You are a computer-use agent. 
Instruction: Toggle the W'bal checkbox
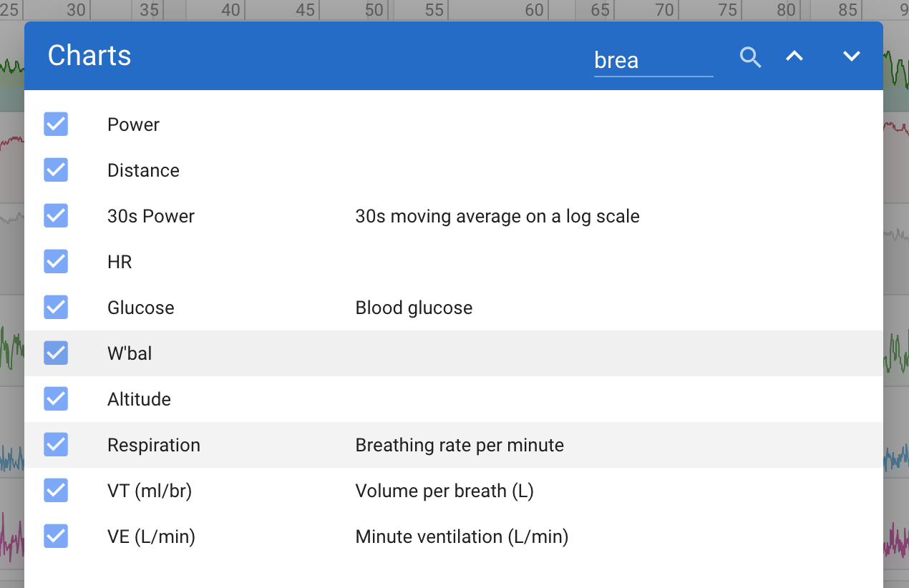pos(56,353)
